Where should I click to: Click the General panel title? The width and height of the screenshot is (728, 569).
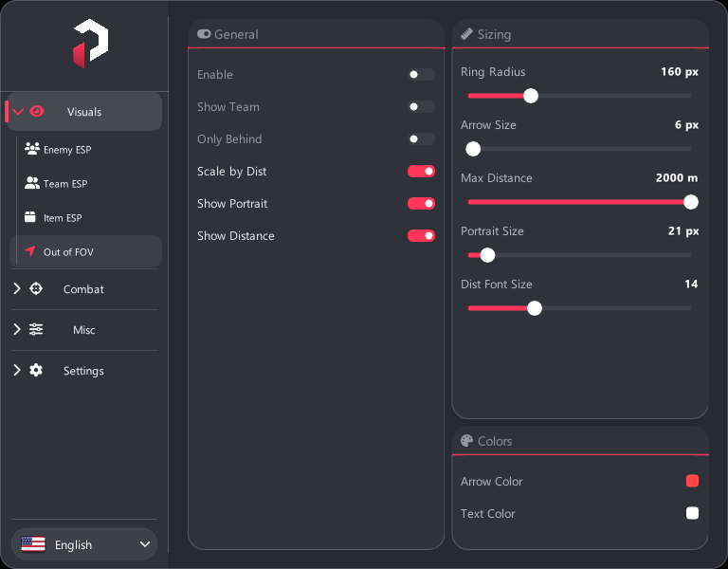[x=236, y=34]
